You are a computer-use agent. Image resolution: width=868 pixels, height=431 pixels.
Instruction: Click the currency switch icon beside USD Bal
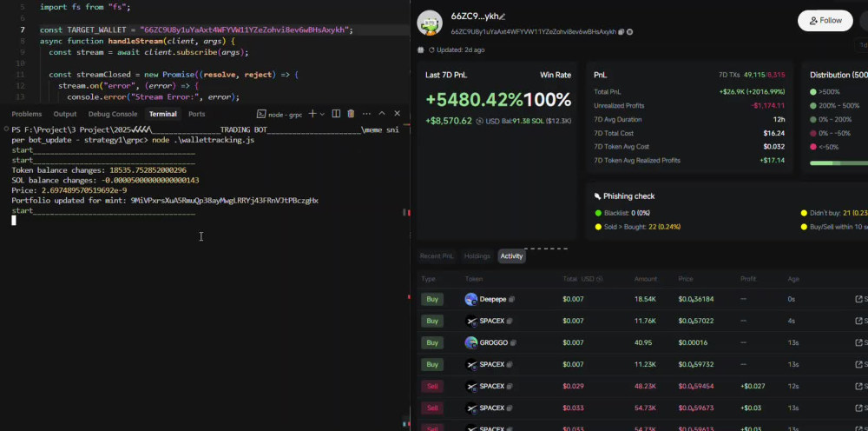[x=479, y=121]
